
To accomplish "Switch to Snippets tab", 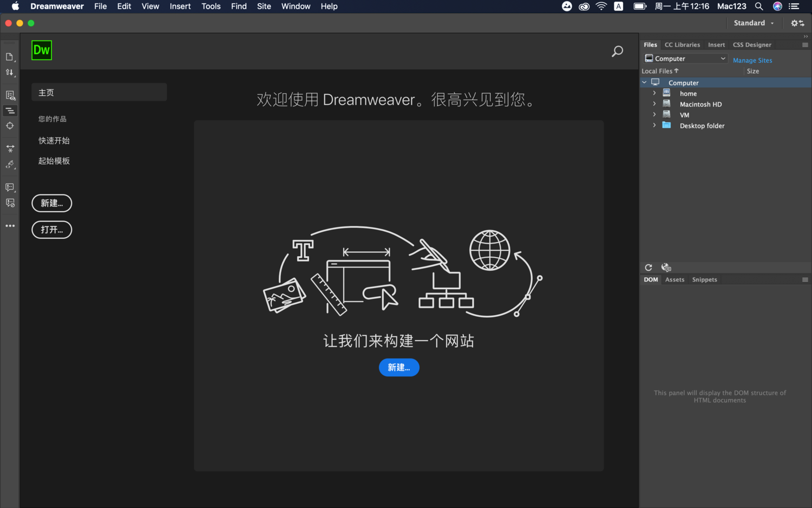I will pos(704,279).
